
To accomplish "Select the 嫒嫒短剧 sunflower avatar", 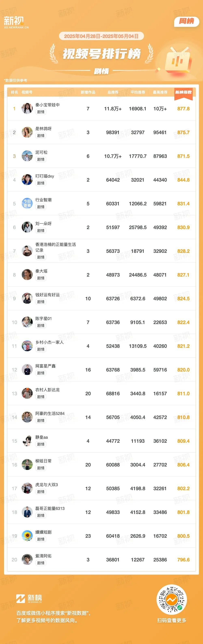I will pyautogui.click(x=27, y=536).
